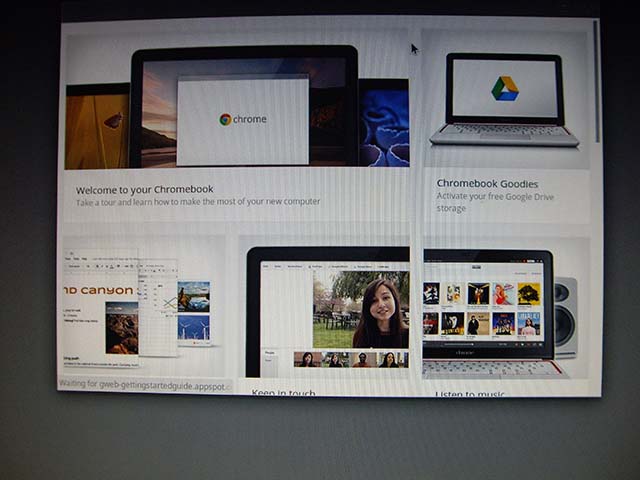This screenshot has height=480, width=640.
Task: Open the Keep in touch video chat tile
Action: [327, 310]
